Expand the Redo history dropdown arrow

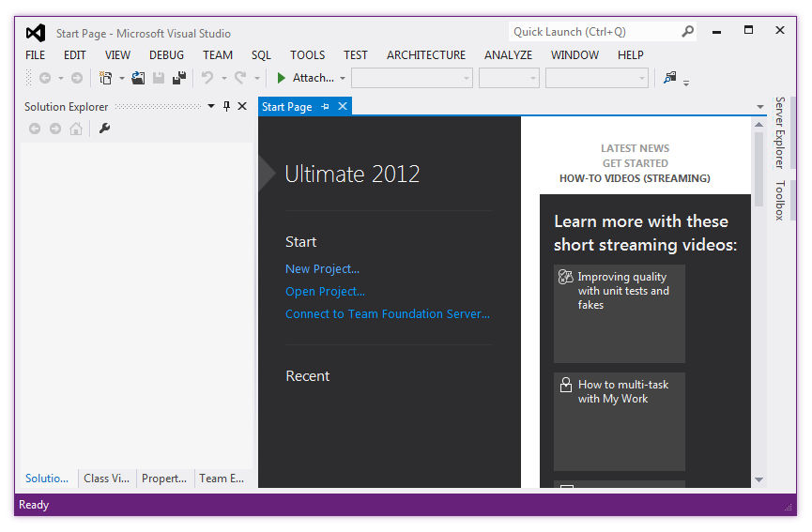click(257, 79)
